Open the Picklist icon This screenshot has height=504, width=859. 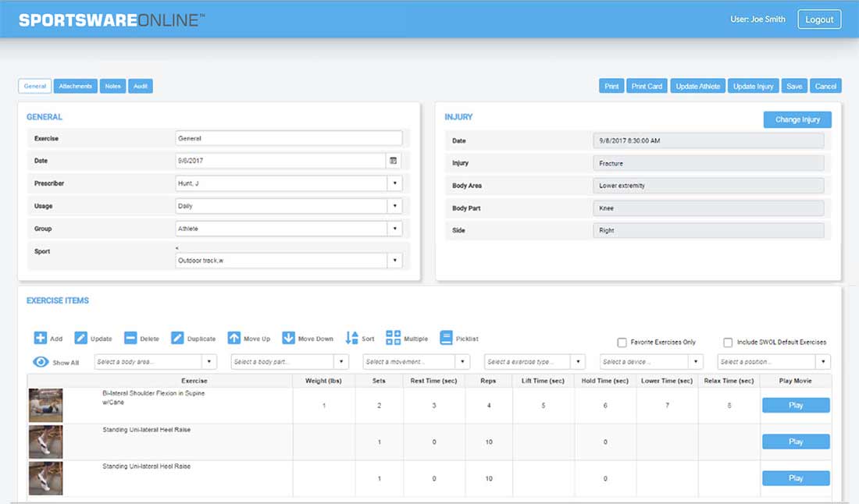pos(446,338)
